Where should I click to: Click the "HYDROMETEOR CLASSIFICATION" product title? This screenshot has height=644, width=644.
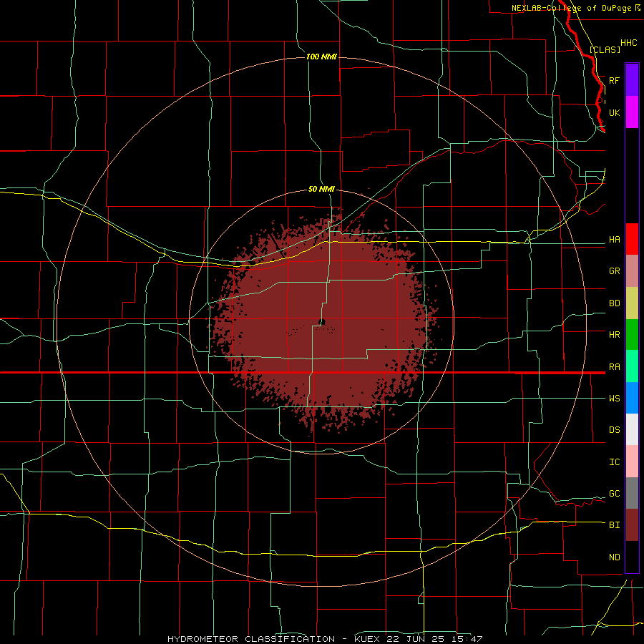251,639
